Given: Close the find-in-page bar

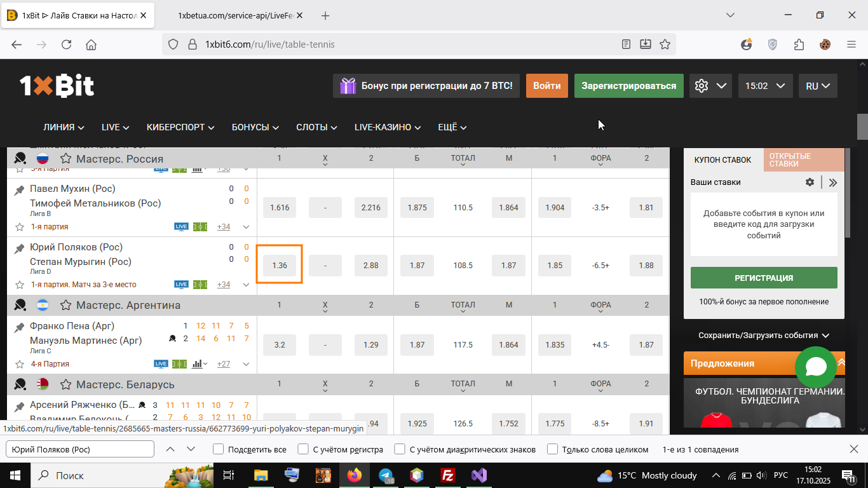Looking at the screenshot, I should (854, 449).
